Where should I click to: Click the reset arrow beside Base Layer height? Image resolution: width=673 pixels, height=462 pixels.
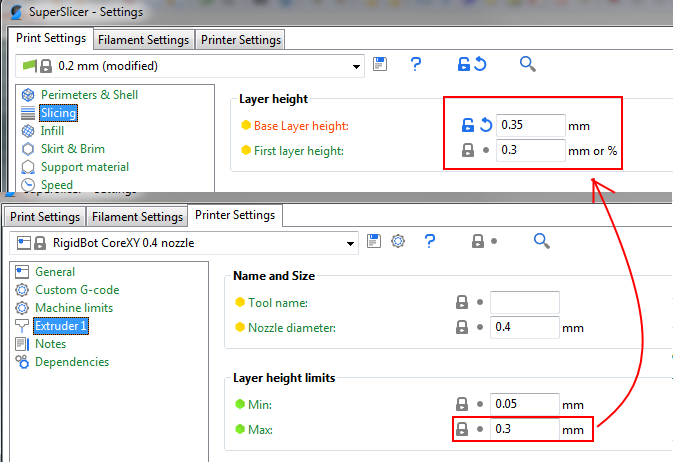[485, 125]
